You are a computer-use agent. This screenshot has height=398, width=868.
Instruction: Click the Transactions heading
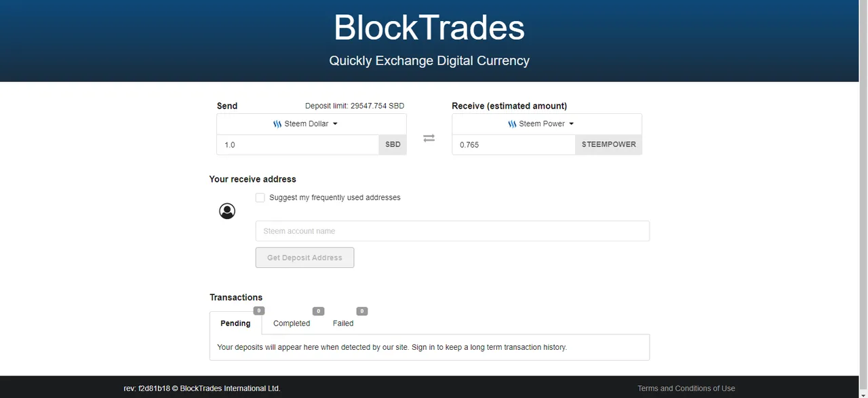236,298
